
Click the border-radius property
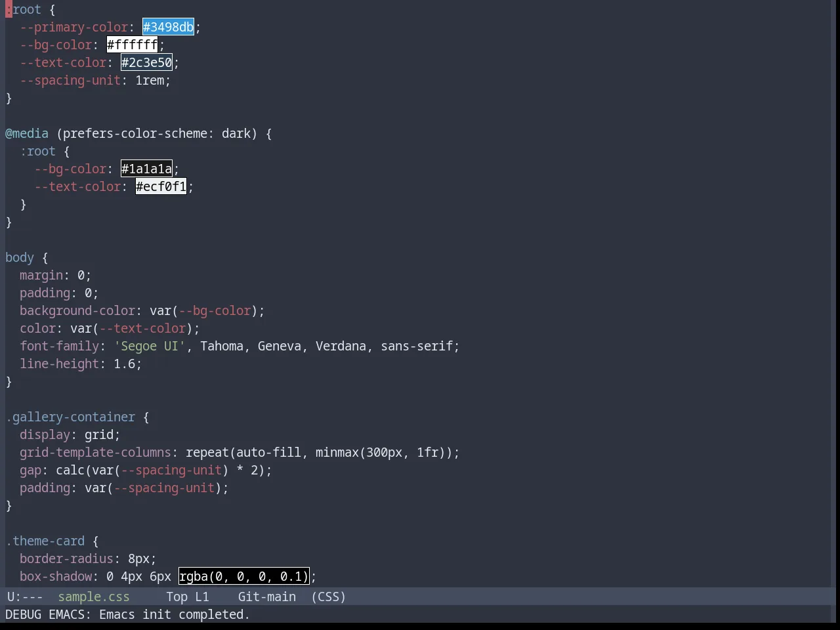(x=66, y=558)
